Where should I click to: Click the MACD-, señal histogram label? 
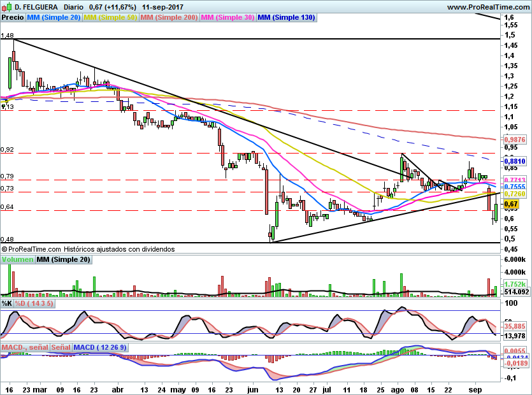(x=25, y=347)
